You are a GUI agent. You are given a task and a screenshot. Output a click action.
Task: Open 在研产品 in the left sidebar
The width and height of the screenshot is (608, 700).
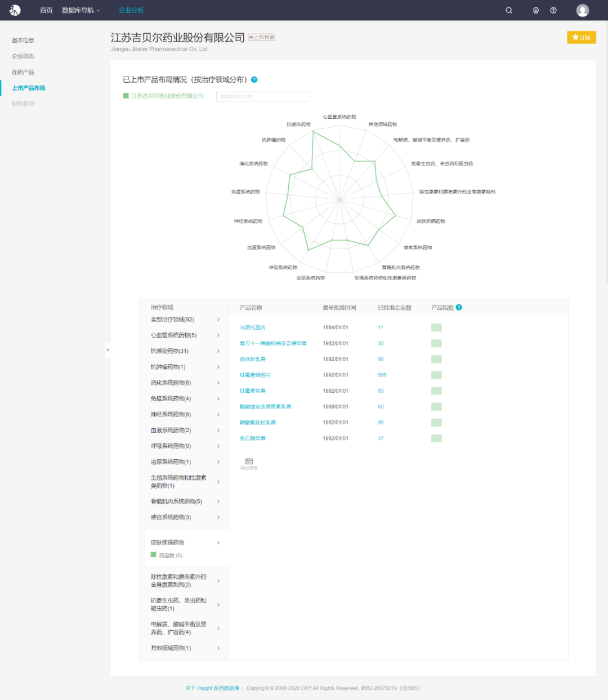point(23,72)
